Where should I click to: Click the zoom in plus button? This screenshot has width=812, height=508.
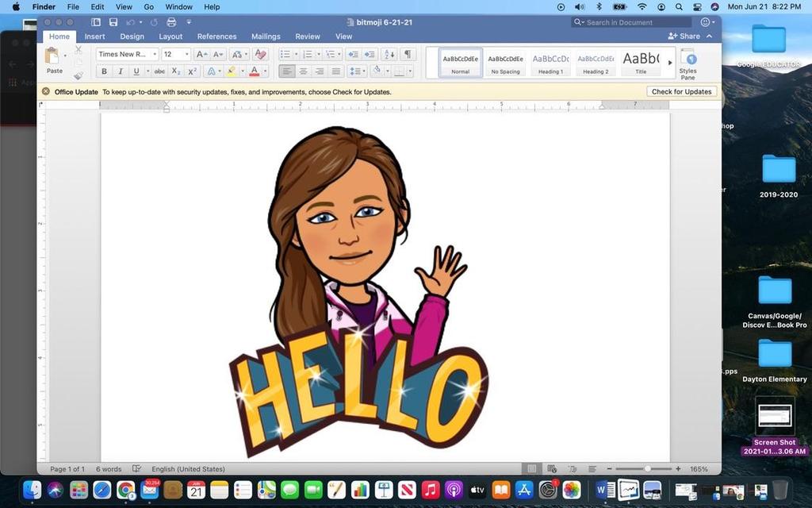[678, 468]
